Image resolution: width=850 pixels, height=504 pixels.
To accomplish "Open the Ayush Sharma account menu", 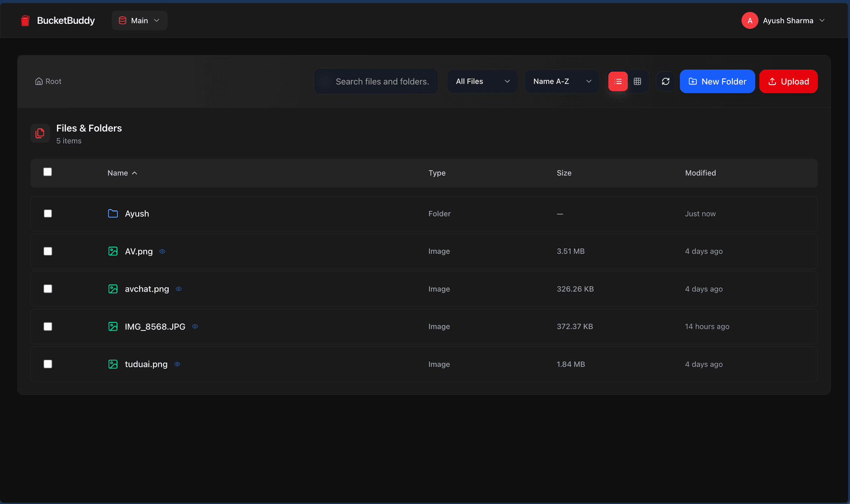I will point(784,20).
